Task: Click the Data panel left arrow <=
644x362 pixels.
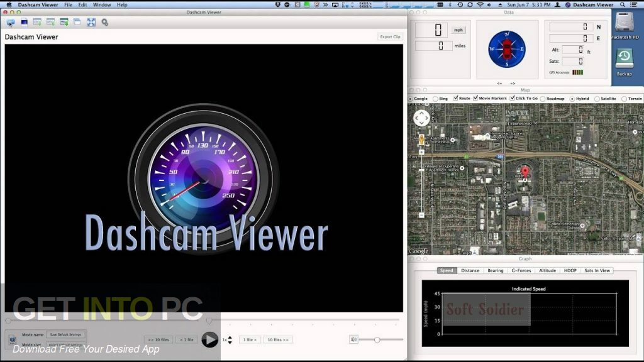Action: click(499, 84)
